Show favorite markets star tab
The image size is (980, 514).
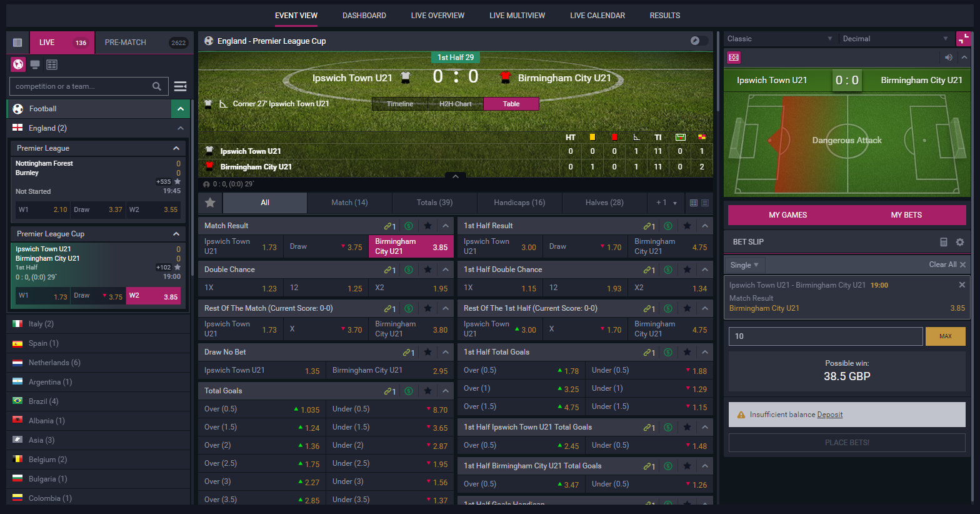(211, 203)
